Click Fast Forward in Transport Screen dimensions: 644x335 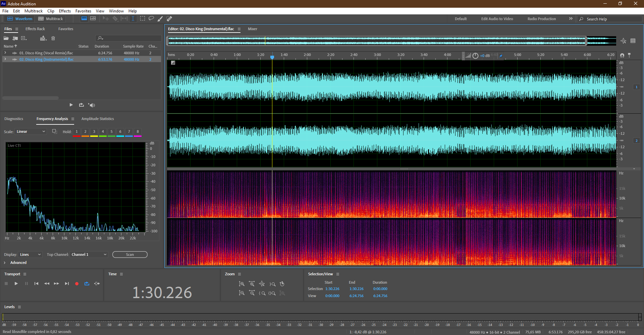[57, 284]
